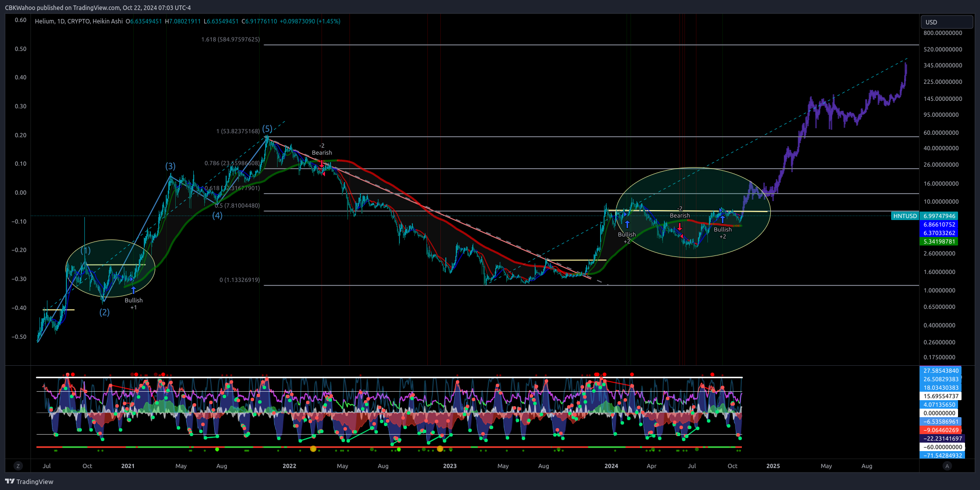Open the USD currency selector
Image resolution: width=980 pixels, height=490 pixels.
pos(947,22)
